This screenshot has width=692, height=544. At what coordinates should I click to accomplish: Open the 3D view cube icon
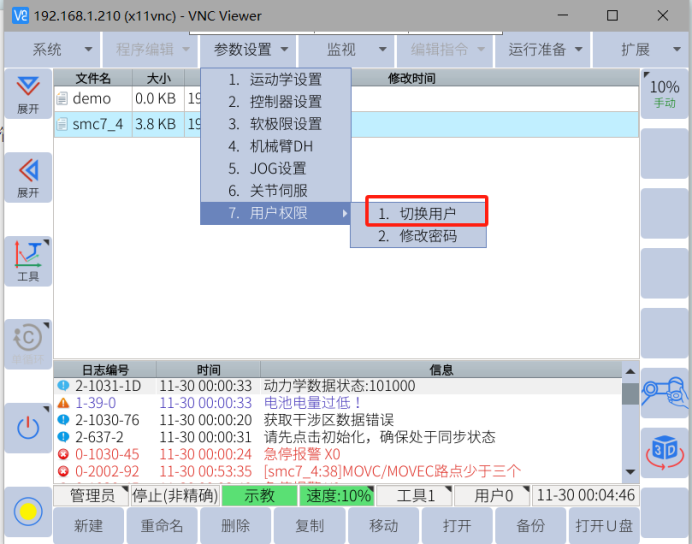[x=663, y=449]
